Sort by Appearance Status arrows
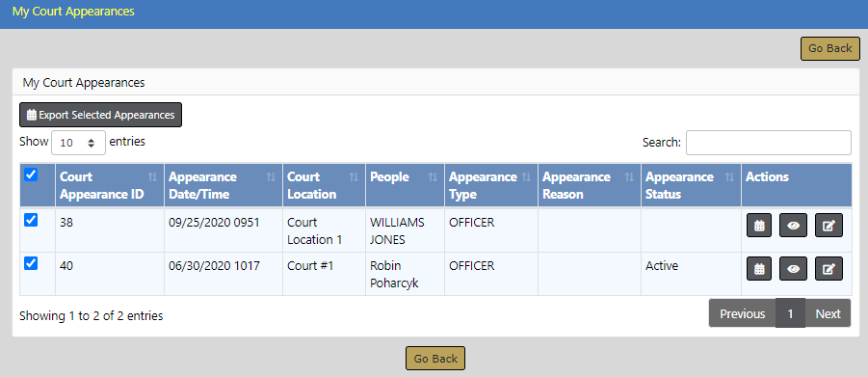Screen dimensions: 868x377 tap(729, 177)
